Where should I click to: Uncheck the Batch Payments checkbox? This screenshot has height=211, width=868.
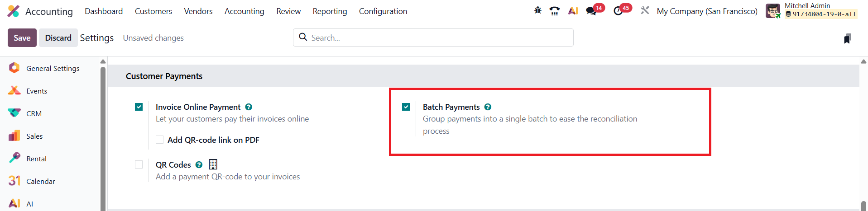[406, 107]
